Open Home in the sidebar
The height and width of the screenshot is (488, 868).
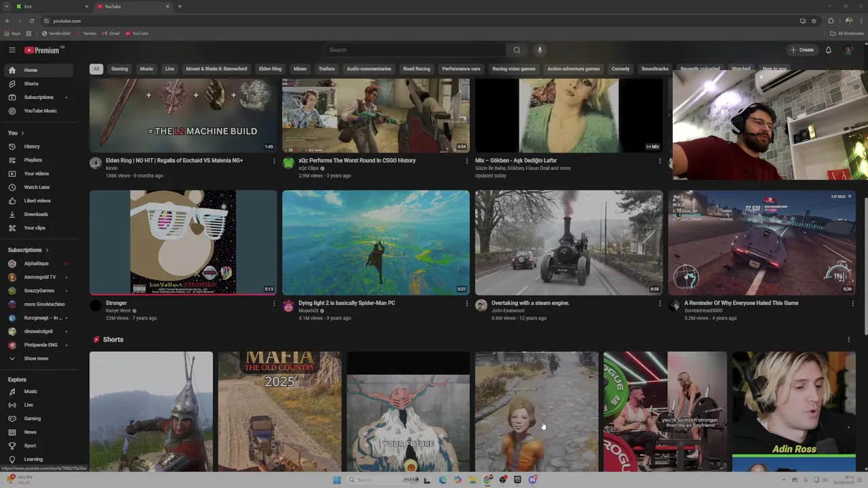tap(37, 70)
